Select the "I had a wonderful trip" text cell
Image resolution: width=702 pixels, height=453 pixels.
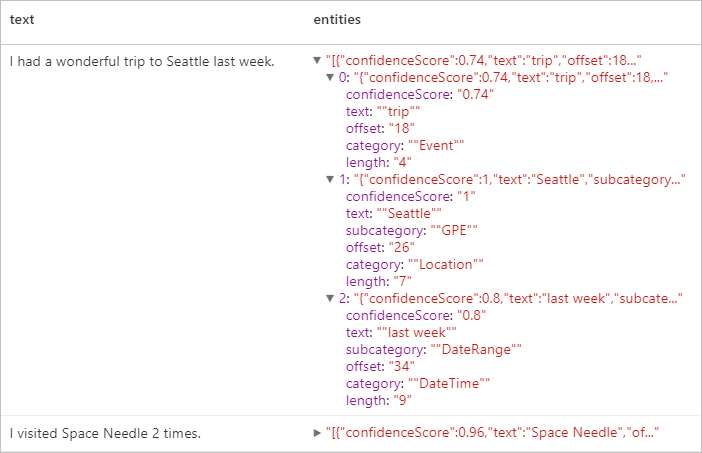pyautogui.click(x=142, y=62)
